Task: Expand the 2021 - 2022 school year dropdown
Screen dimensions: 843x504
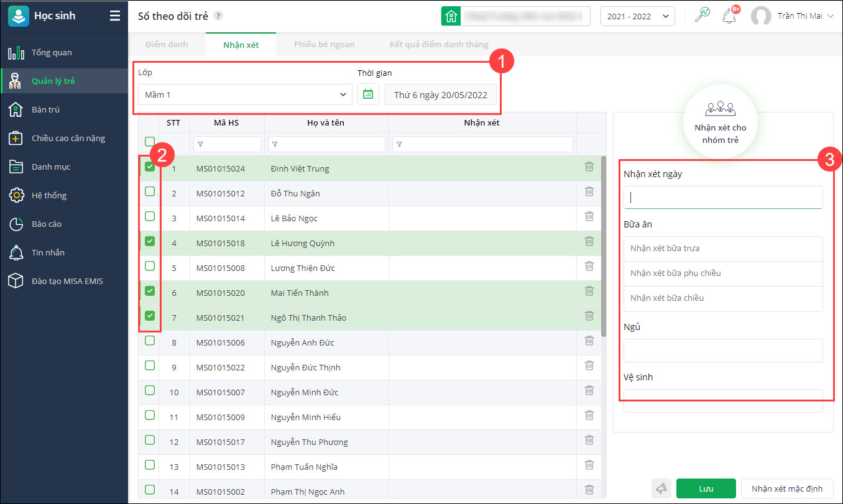Action: [637, 17]
